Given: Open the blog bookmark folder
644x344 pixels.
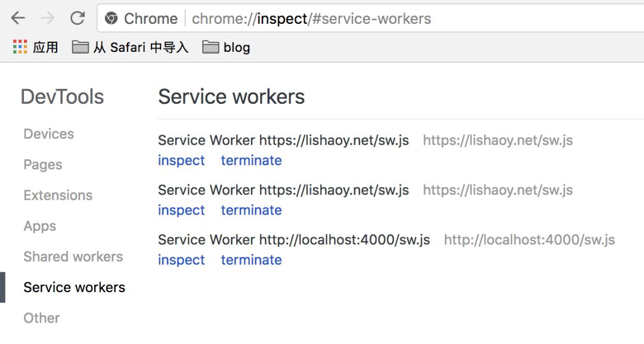Looking at the screenshot, I should (226, 47).
